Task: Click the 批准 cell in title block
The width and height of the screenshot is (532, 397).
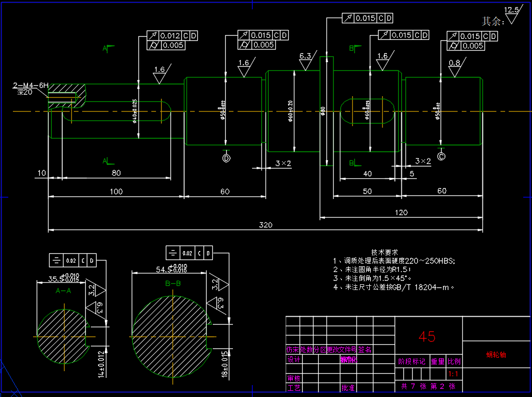Action: (x=348, y=387)
